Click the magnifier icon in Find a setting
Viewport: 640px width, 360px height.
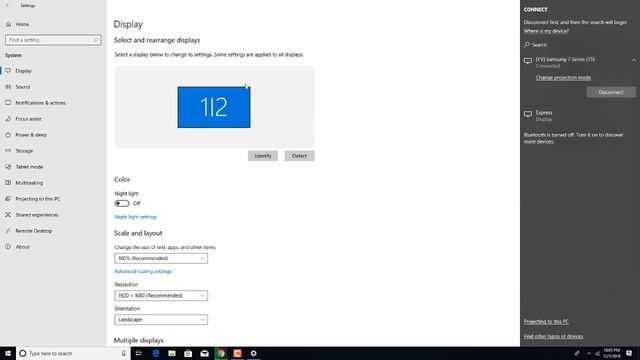click(x=96, y=40)
